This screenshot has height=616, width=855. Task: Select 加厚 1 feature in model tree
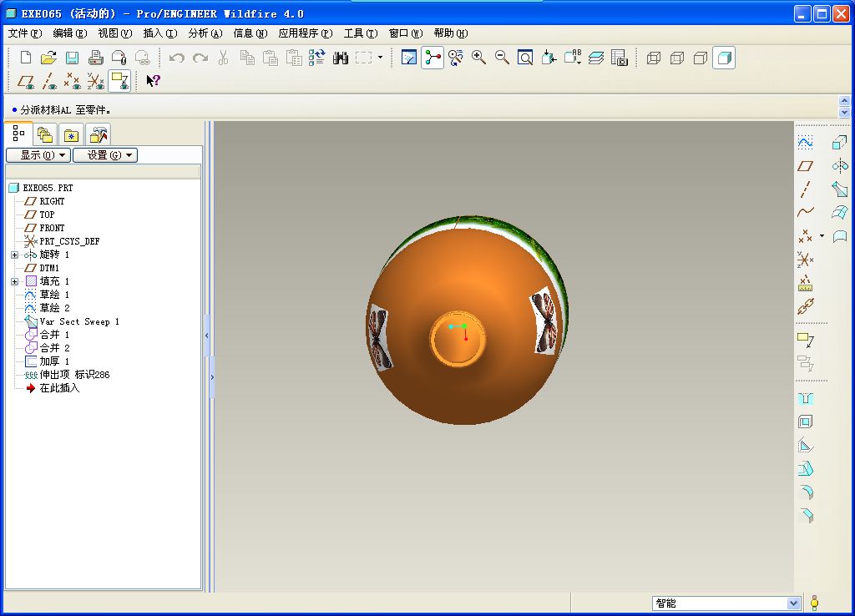click(54, 361)
